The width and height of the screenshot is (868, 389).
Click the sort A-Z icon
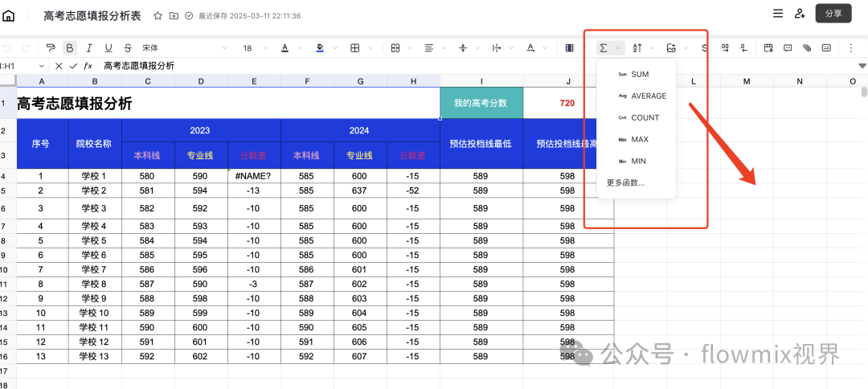click(637, 48)
